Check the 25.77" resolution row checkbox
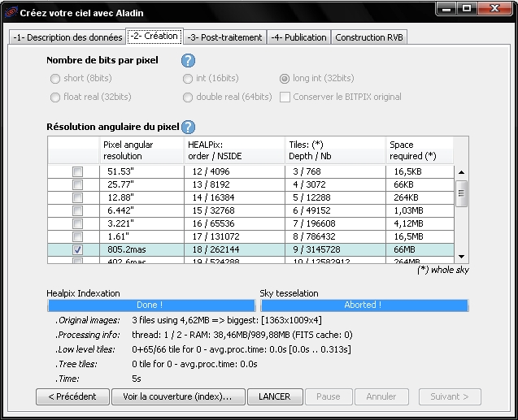518x420 pixels. (77, 184)
